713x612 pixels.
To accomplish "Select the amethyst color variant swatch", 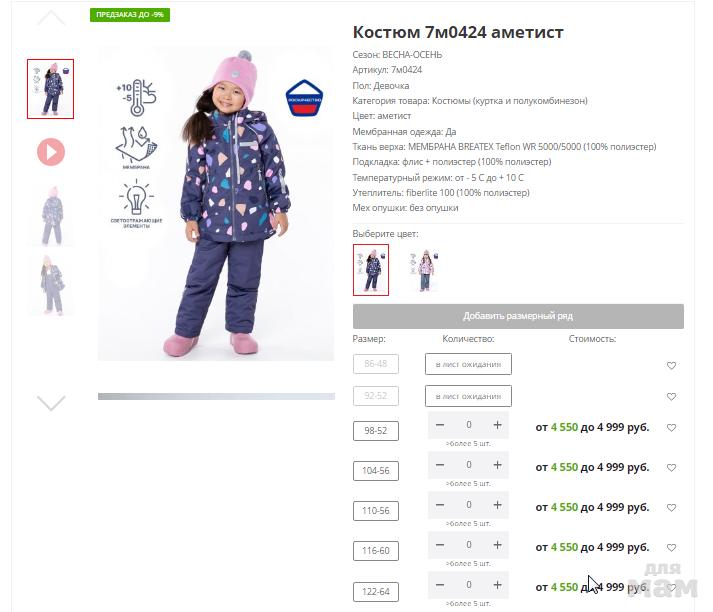I will coord(371,270).
